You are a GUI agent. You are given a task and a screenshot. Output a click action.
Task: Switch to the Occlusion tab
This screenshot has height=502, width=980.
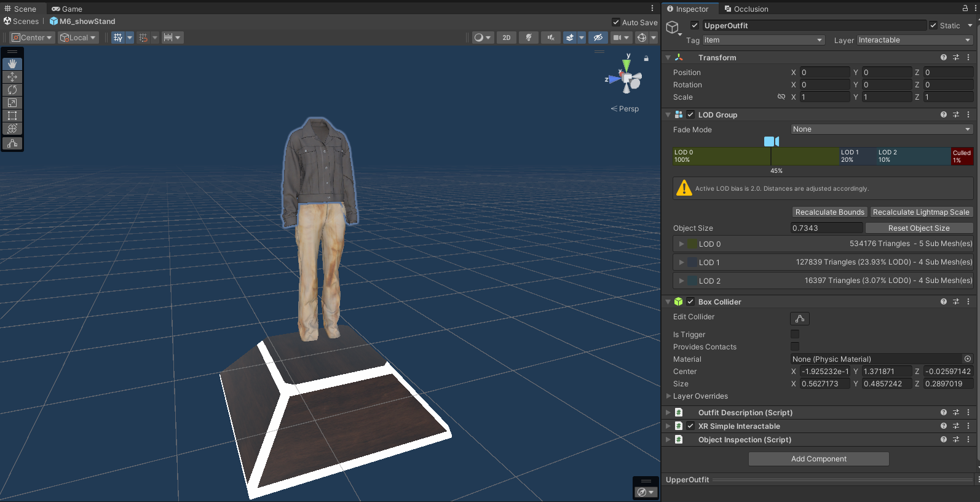[746, 9]
